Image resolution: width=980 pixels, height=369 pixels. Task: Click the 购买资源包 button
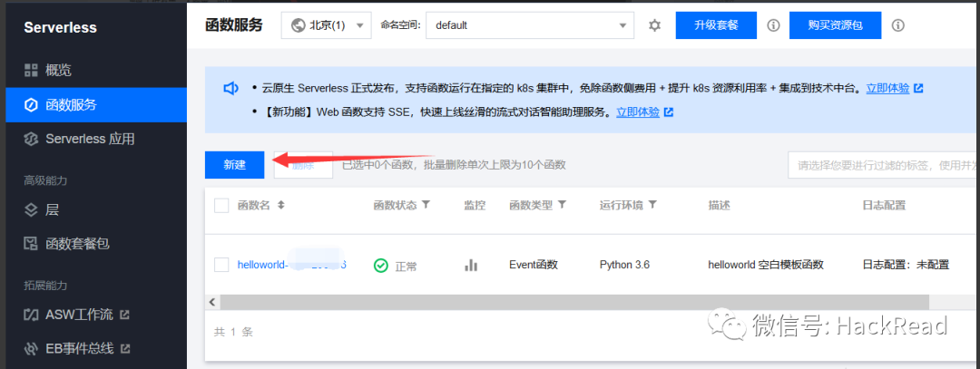pyautogui.click(x=835, y=25)
